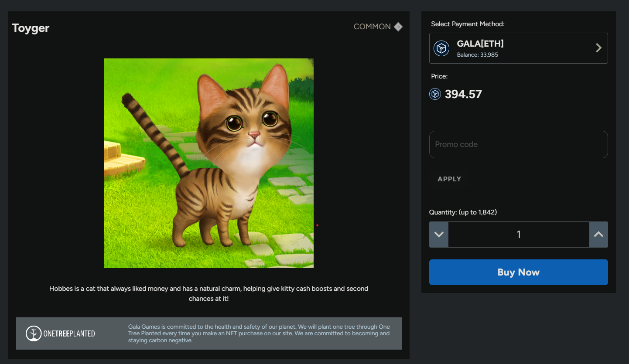The width and height of the screenshot is (629, 364).
Task: Click the price value 394.57
Action: coord(463,94)
